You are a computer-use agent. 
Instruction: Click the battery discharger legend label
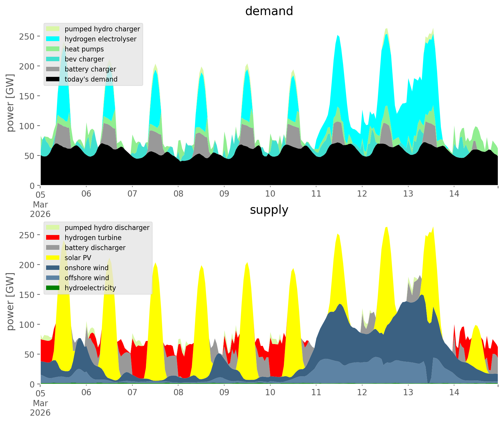(x=95, y=248)
